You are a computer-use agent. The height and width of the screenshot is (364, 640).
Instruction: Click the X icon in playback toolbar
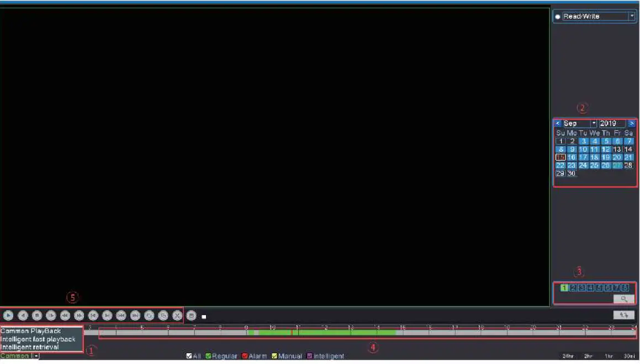pos(177,315)
